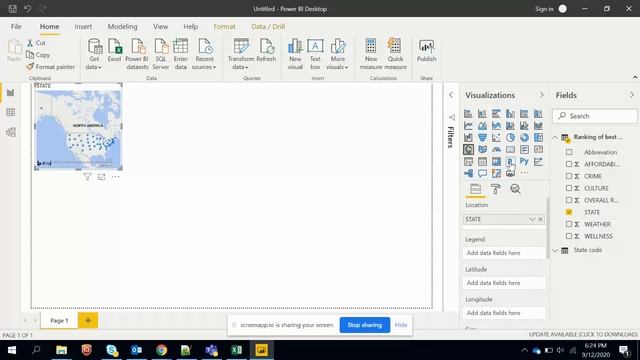
Task: Open the Format paint roller pane
Action: tap(496, 189)
